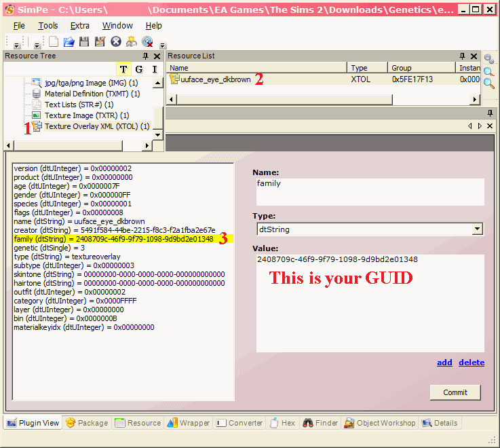The width and height of the screenshot is (500, 448).
Task: Go to previous document tab arrow
Action: (469, 126)
